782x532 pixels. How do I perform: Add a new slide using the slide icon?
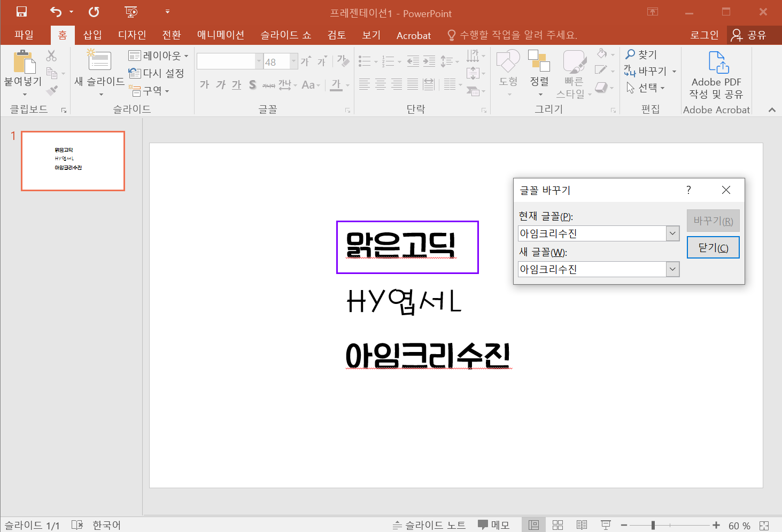pos(99,60)
